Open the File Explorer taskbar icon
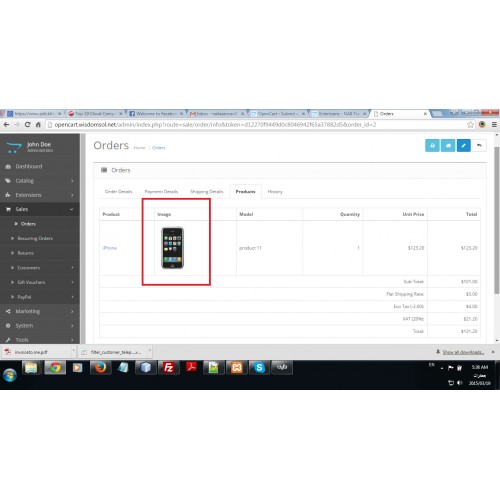The width and height of the screenshot is (500, 500). [31, 367]
